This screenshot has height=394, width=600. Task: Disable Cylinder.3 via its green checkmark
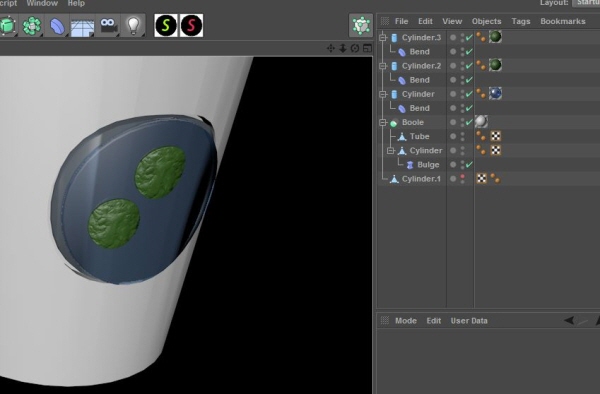click(x=469, y=37)
